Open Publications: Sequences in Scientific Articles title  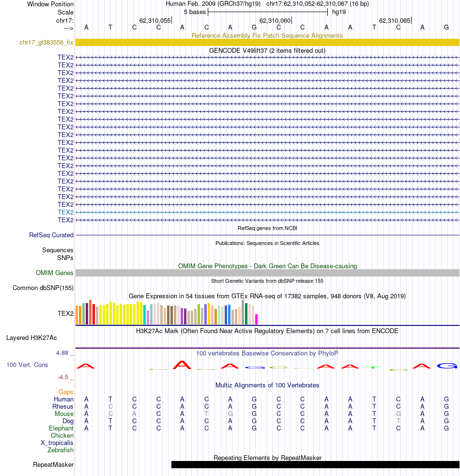click(x=267, y=243)
